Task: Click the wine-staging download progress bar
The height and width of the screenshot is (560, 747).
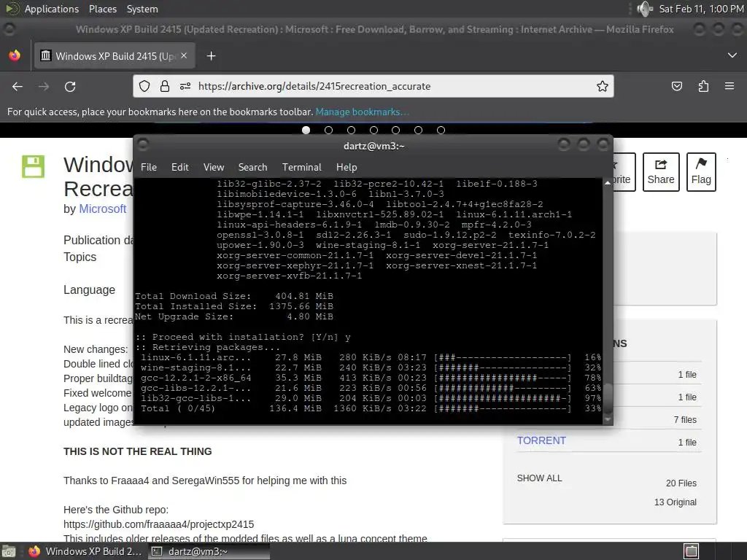Action: click(x=502, y=367)
